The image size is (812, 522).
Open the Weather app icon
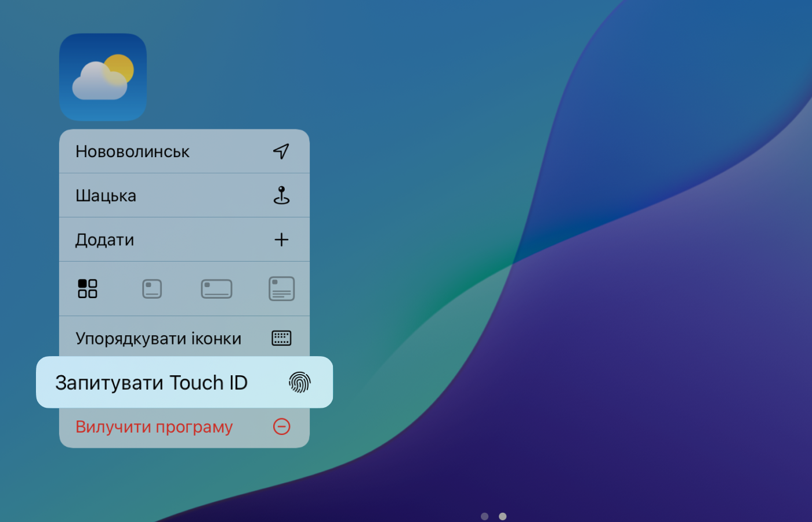pyautogui.click(x=103, y=77)
